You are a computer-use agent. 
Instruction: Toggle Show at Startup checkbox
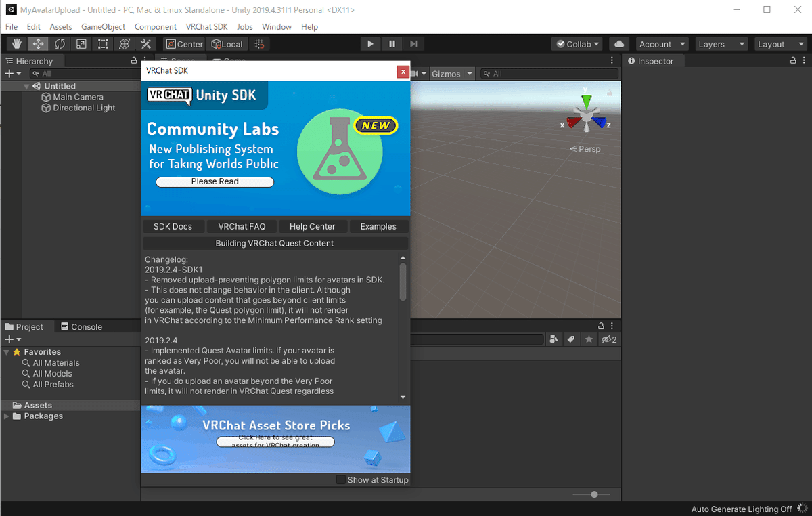pyautogui.click(x=341, y=479)
